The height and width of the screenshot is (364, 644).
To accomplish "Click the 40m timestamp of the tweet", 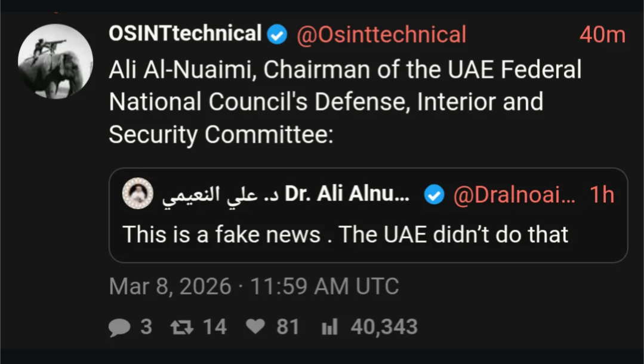I will click(x=602, y=35).
